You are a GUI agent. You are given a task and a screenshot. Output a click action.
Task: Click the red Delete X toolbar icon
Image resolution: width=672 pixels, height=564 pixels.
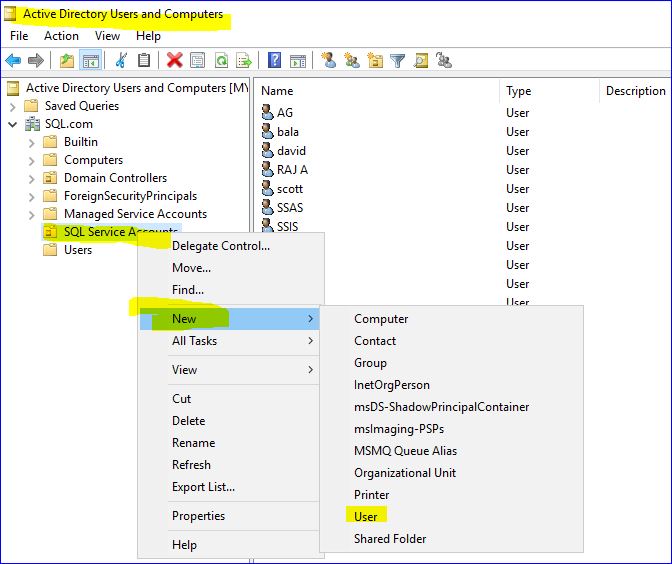click(174, 61)
